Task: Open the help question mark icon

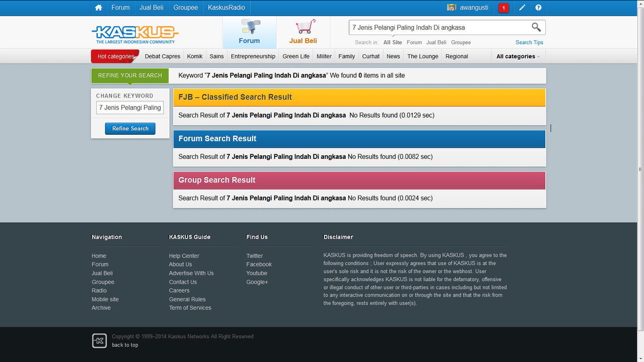Action: coord(538,8)
